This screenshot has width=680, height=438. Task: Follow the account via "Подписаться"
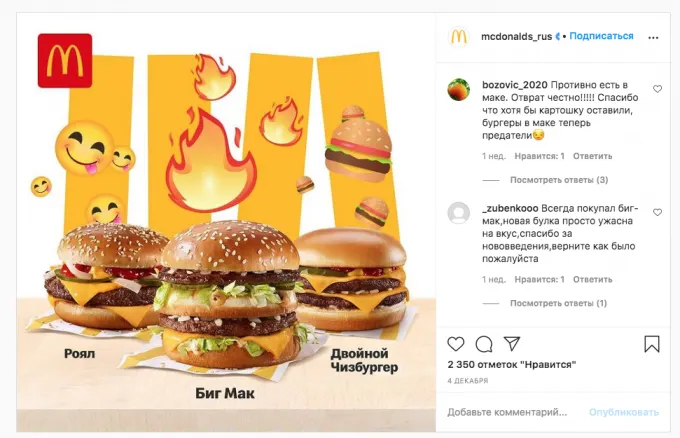coord(601,36)
